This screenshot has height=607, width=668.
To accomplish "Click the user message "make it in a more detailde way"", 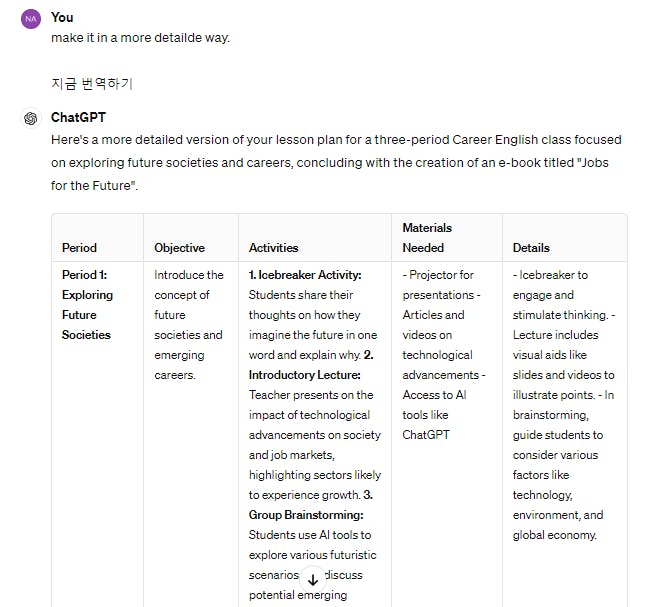I will click(140, 38).
